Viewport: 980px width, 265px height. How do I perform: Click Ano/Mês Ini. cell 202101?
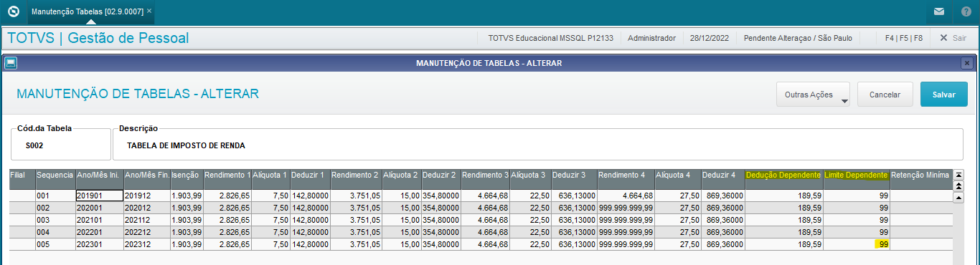tap(99, 220)
